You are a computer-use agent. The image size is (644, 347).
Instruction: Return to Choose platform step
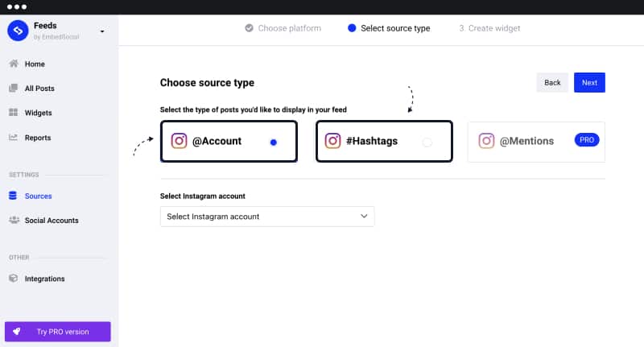[x=290, y=28]
